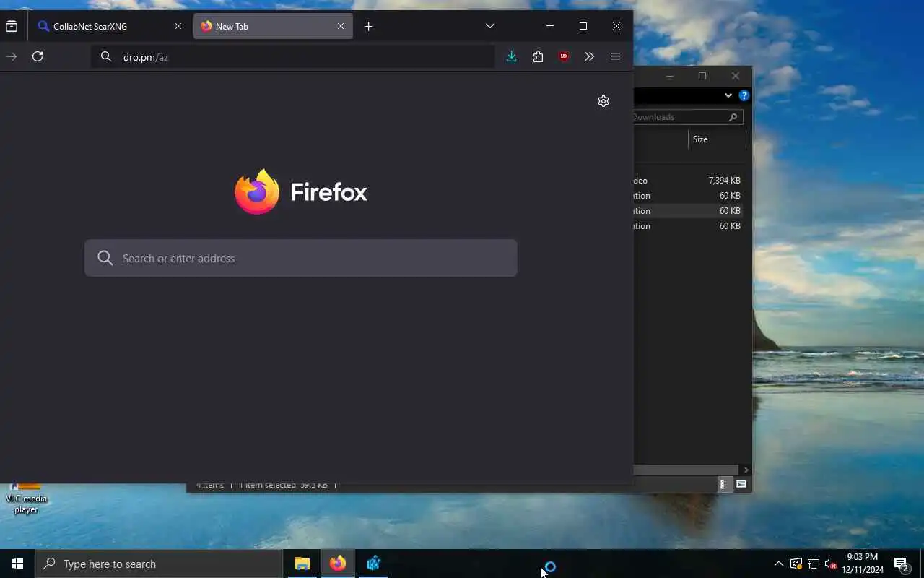Switch Explorer to large icons view
This screenshot has height=578, width=924.
coord(741,484)
